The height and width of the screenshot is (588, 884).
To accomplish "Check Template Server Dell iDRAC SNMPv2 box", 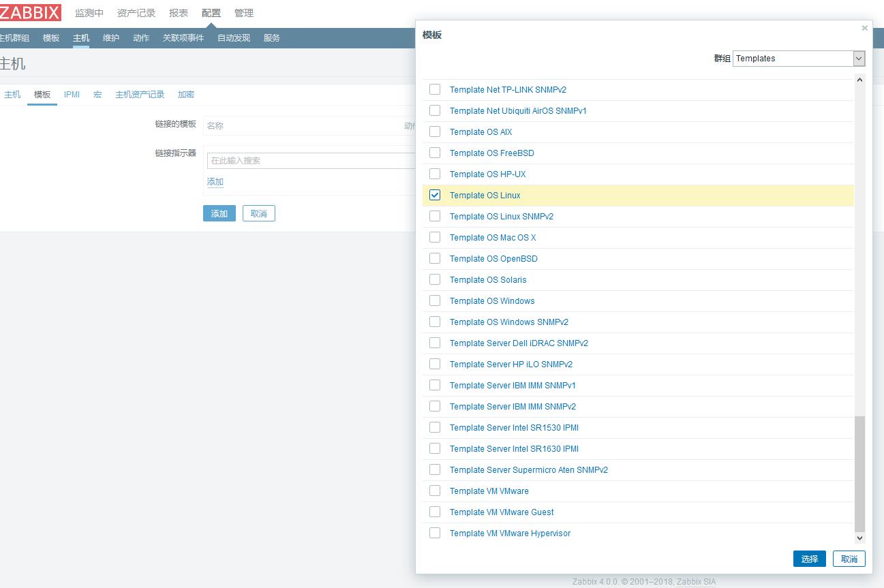I will (435, 343).
